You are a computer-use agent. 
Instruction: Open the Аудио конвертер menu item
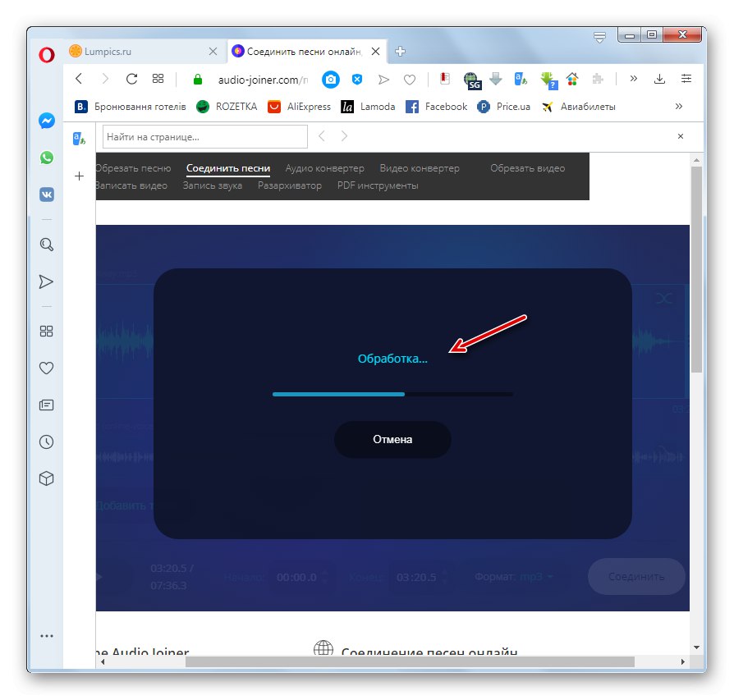tap(324, 168)
